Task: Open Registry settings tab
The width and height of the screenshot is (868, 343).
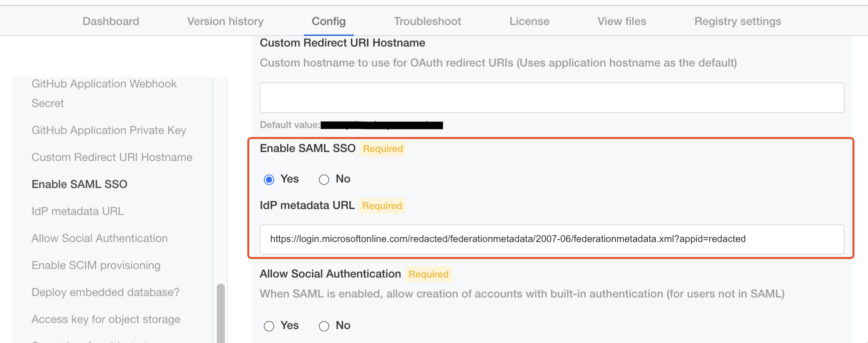Action: pyautogui.click(x=737, y=21)
